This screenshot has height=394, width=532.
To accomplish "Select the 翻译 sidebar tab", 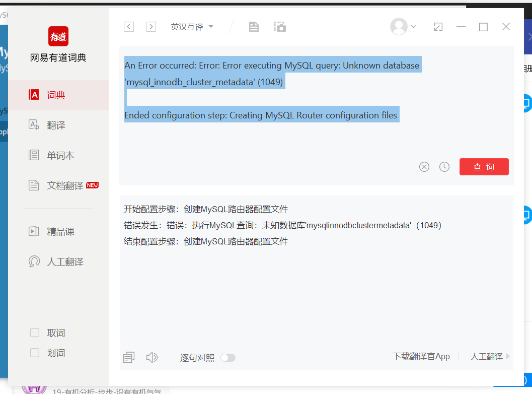I will click(58, 125).
